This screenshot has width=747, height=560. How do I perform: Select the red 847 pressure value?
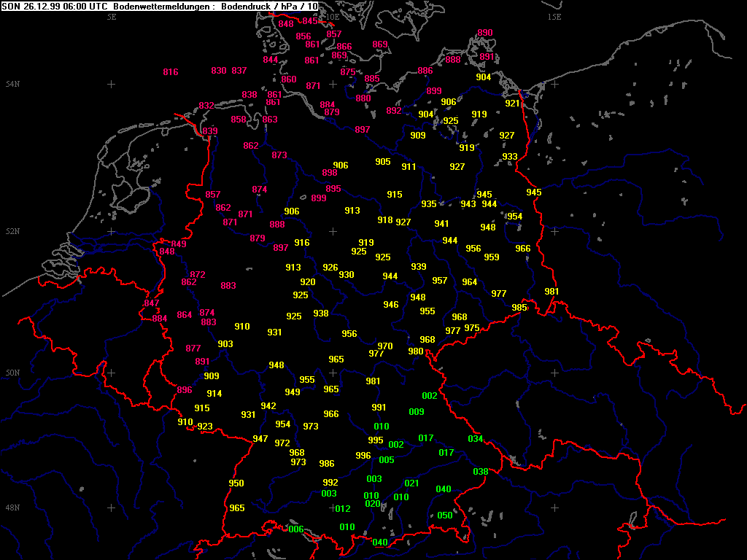point(152,303)
